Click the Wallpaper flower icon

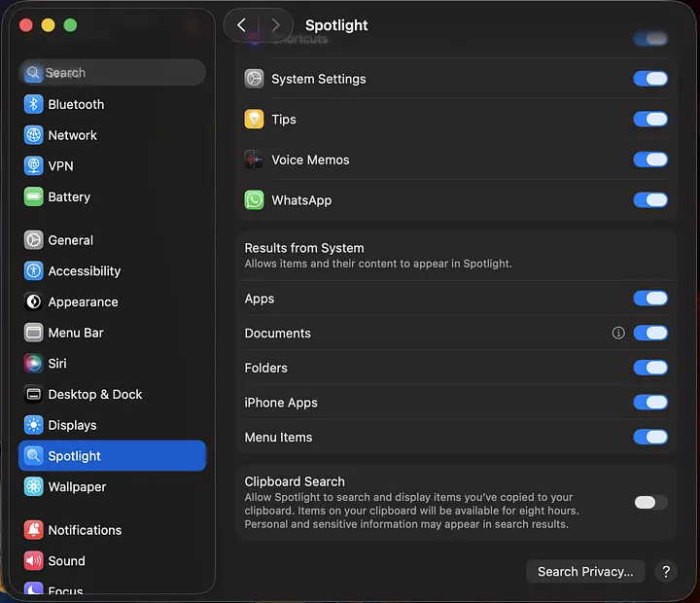click(33, 487)
